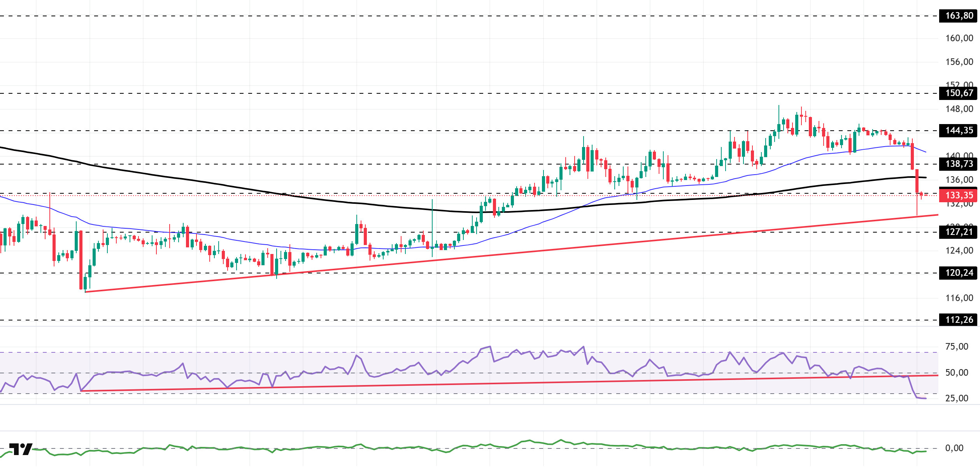Click the 75,00 RSI axis value
The width and height of the screenshot is (980, 471).
[957, 347]
